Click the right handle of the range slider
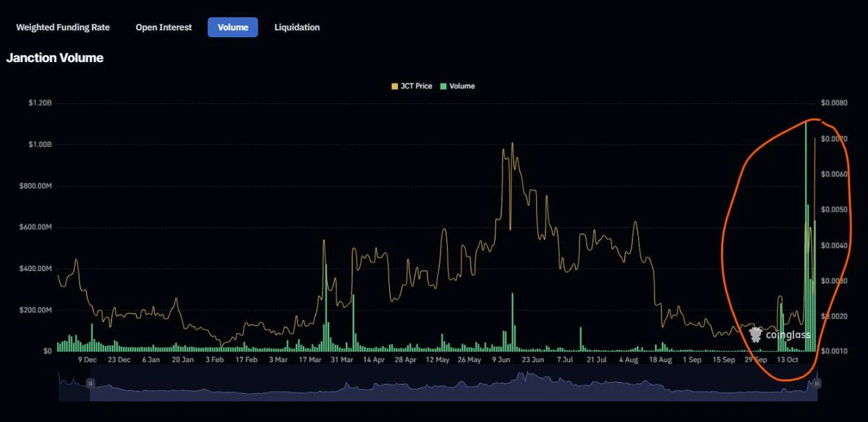The width and height of the screenshot is (868, 422). (817, 383)
